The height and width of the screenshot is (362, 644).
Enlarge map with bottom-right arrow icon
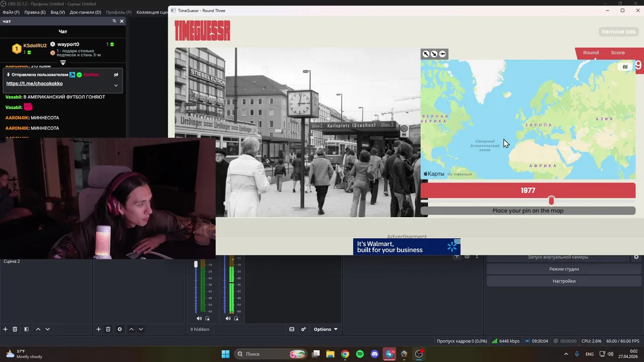[434, 54]
